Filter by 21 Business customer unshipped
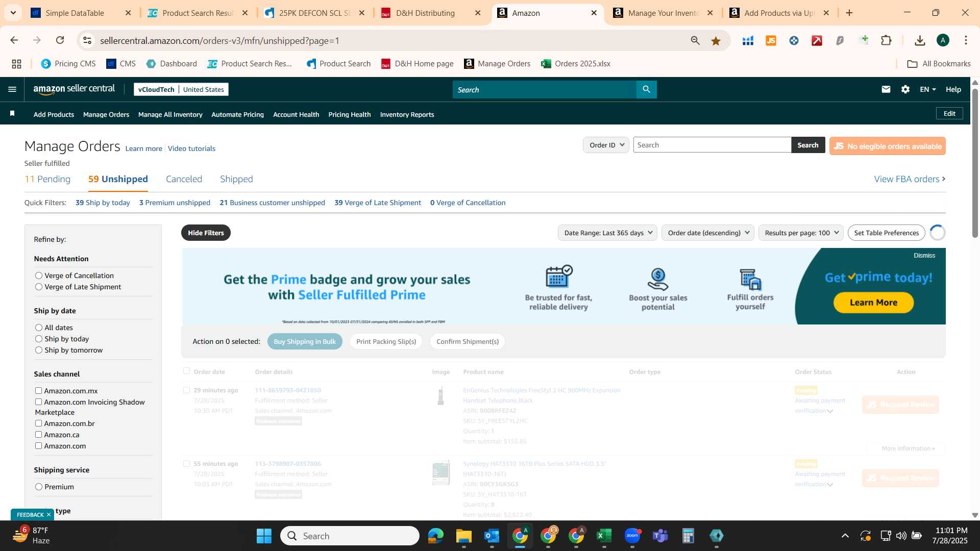This screenshot has width=980, height=551. point(272,203)
